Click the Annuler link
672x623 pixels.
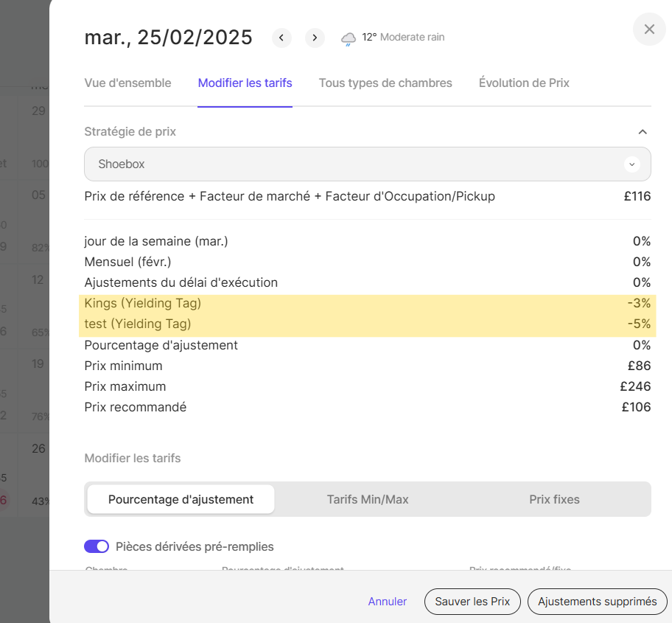(x=387, y=602)
